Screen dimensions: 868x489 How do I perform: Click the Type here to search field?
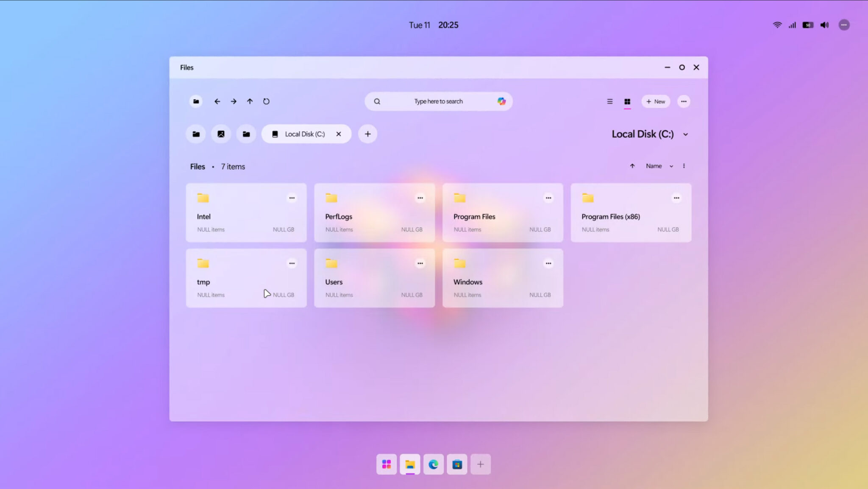click(x=438, y=101)
